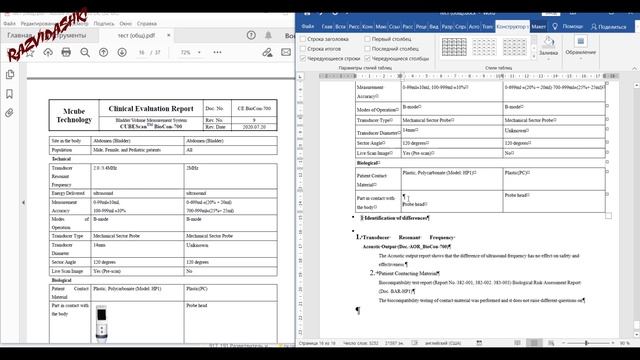Click Word vertical scrollbar down arrow
Screen dimensions: 640x360
coord(636,335)
